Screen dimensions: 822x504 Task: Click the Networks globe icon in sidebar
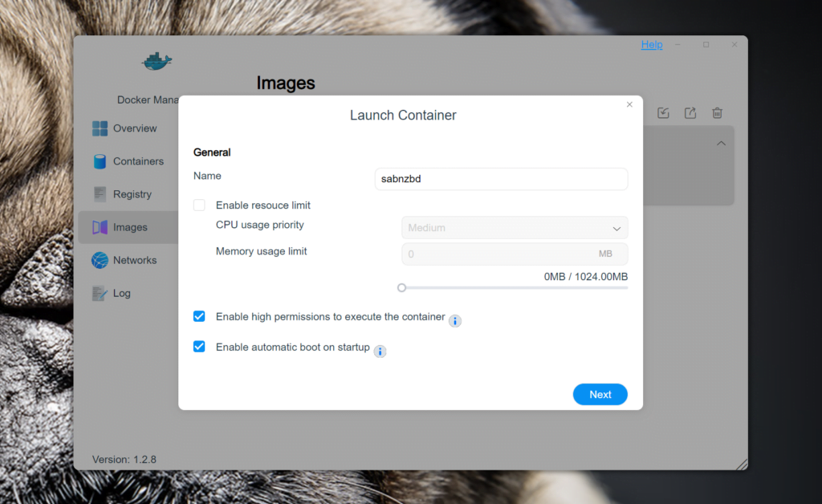(x=100, y=260)
